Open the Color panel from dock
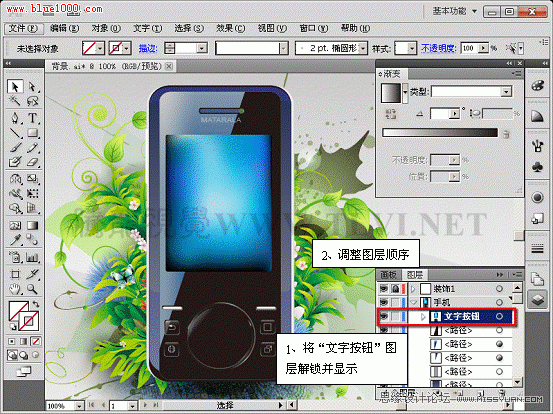The image size is (553, 414). (x=537, y=86)
